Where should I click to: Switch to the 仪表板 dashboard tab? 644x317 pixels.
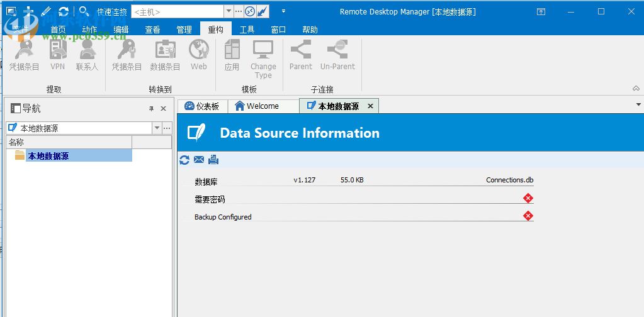click(x=201, y=106)
